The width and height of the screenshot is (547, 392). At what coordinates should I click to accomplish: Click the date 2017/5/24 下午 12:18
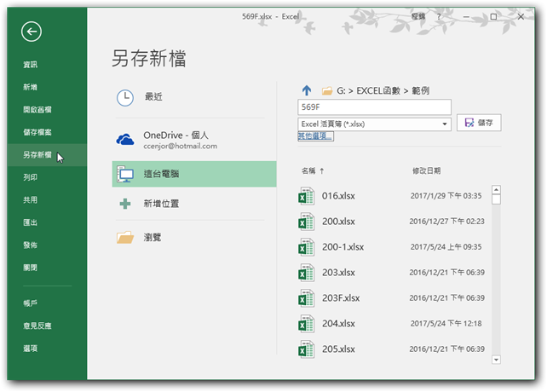point(446,324)
